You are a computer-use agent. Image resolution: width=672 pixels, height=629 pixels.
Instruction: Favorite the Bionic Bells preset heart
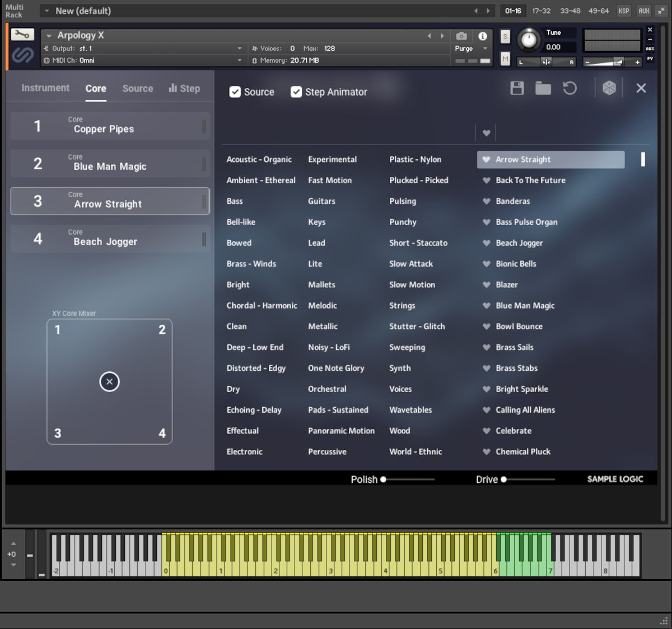pos(486,264)
